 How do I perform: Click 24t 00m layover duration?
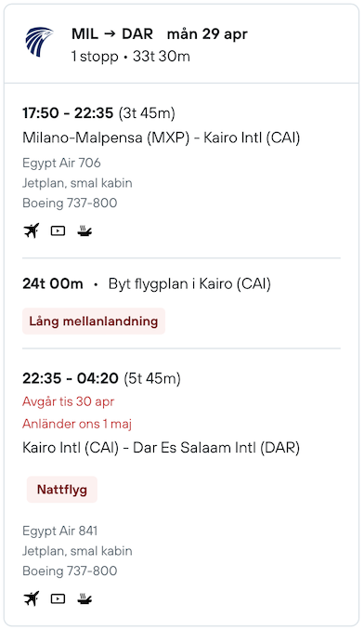(x=53, y=283)
